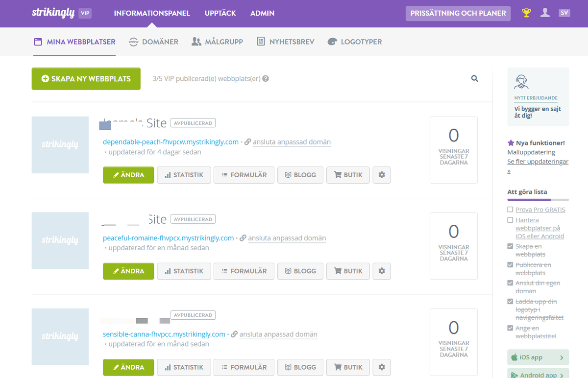Click the support agent headset icon
588x378 pixels.
click(521, 82)
